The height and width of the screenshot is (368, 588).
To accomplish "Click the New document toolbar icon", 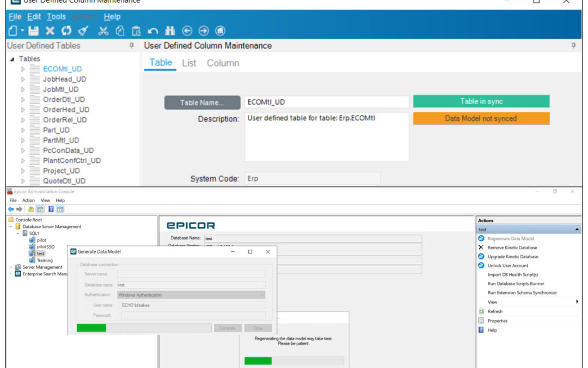I will pyautogui.click(x=13, y=31).
